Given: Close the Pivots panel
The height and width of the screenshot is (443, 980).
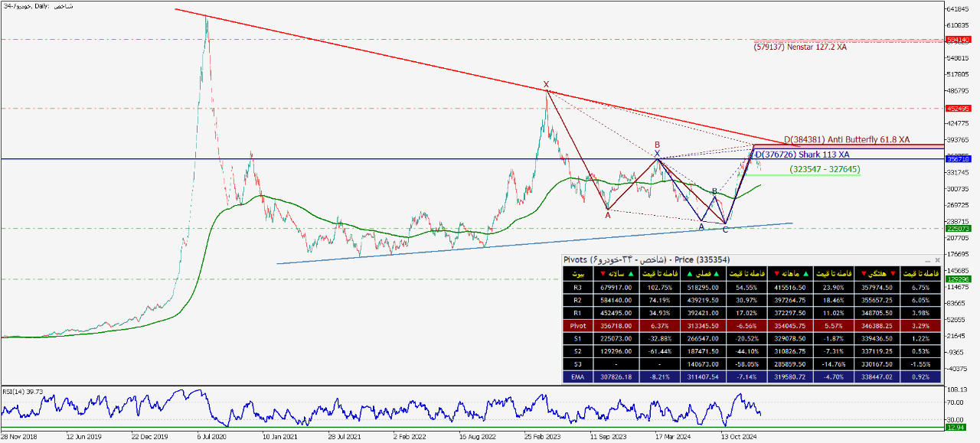Looking at the screenshot, I should point(936,260).
